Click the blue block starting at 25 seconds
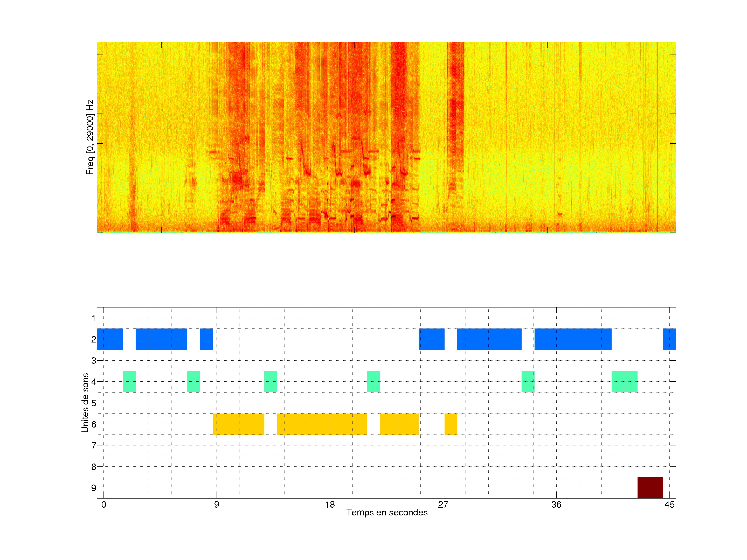 (x=431, y=339)
